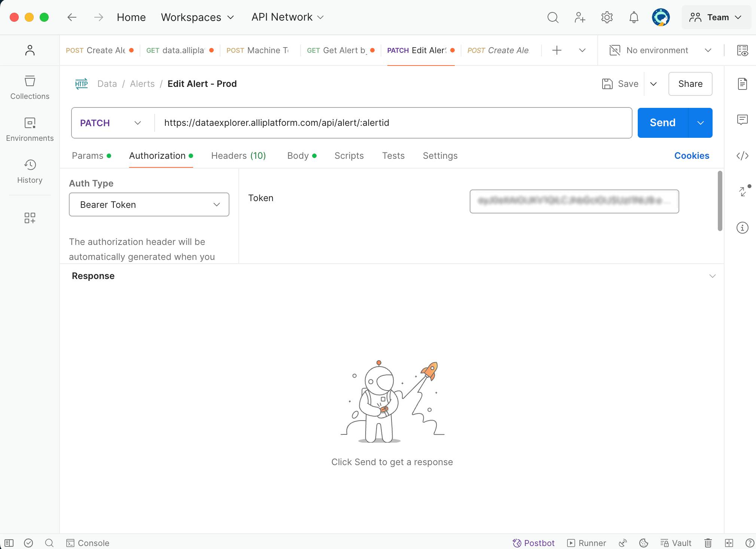Click the Token input field
Image resolution: width=756 pixels, height=549 pixels.
click(x=574, y=201)
